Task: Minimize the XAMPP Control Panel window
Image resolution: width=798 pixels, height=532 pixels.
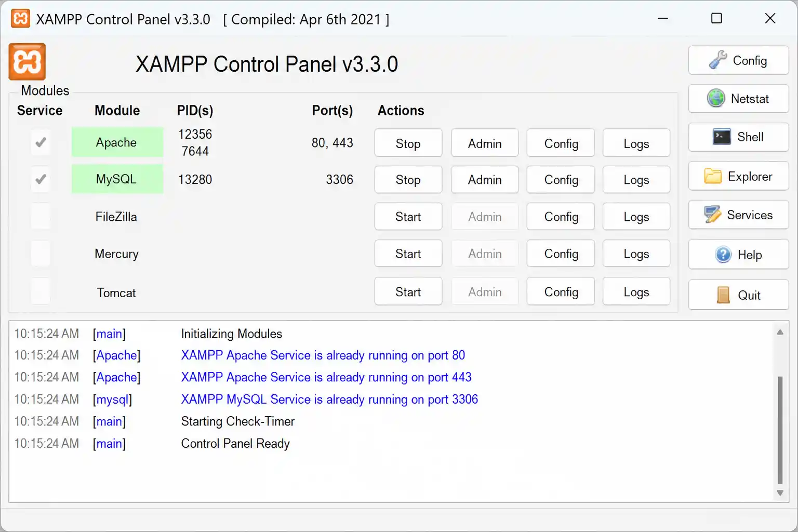Action: pyautogui.click(x=663, y=18)
